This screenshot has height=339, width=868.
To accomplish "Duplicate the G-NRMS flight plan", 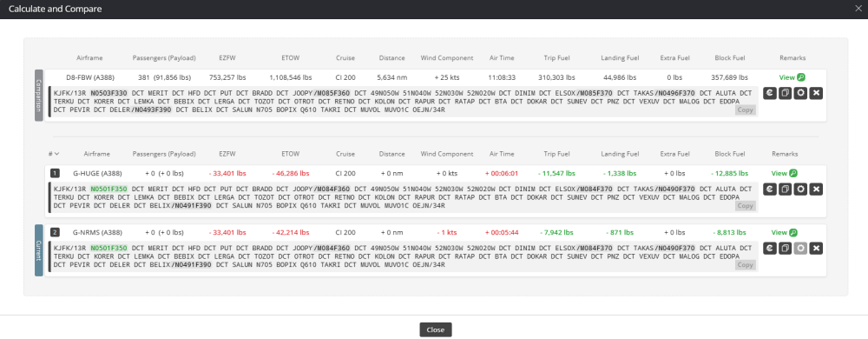I will coord(785,248).
